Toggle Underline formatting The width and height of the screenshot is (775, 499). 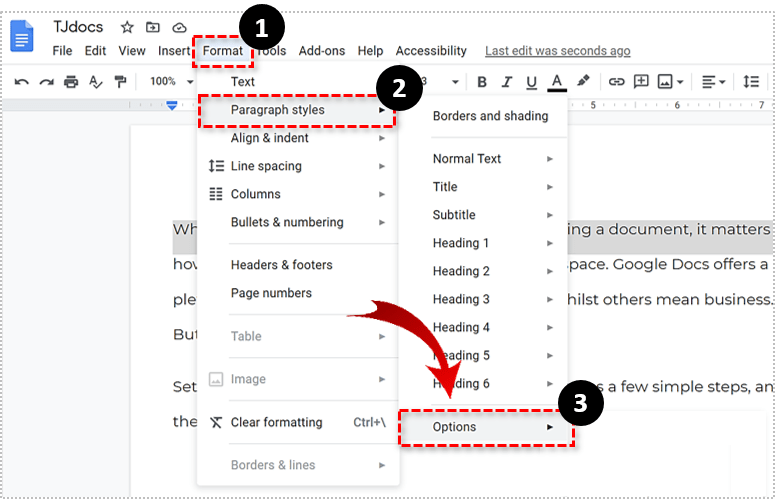(x=531, y=82)
